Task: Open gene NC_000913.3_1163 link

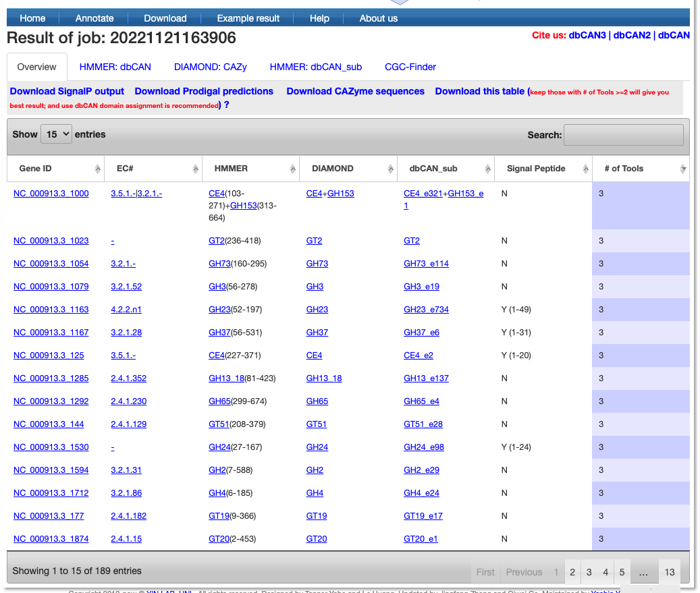Action: pyautogui.click(x=51, y=309)
